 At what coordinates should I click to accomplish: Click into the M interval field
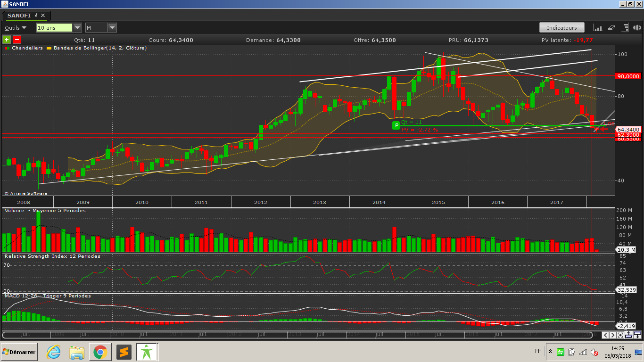(96, 28)
